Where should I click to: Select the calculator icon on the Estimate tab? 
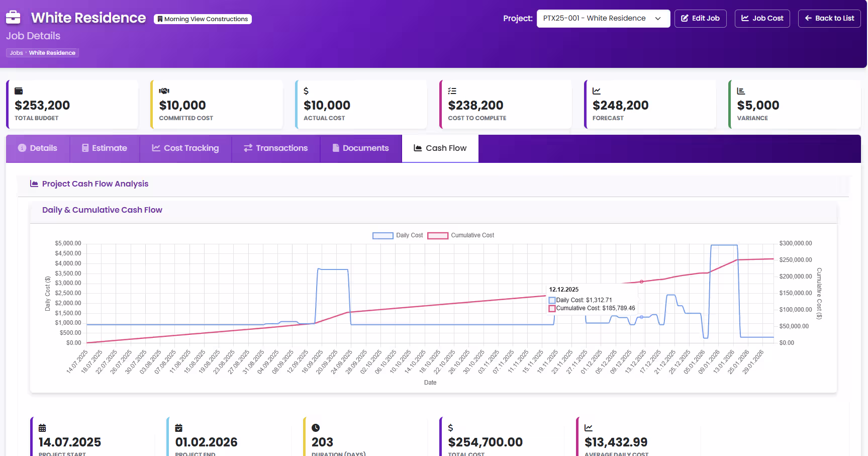84,148
